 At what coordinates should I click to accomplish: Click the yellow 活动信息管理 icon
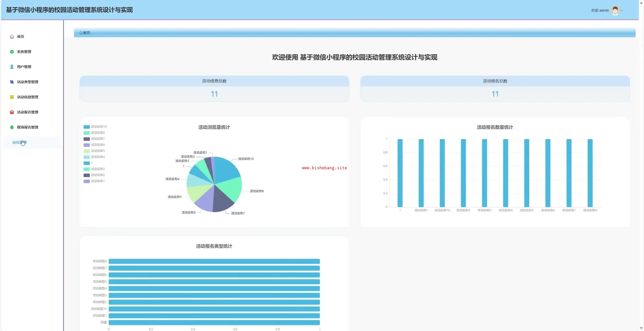[x=12, y=97]
